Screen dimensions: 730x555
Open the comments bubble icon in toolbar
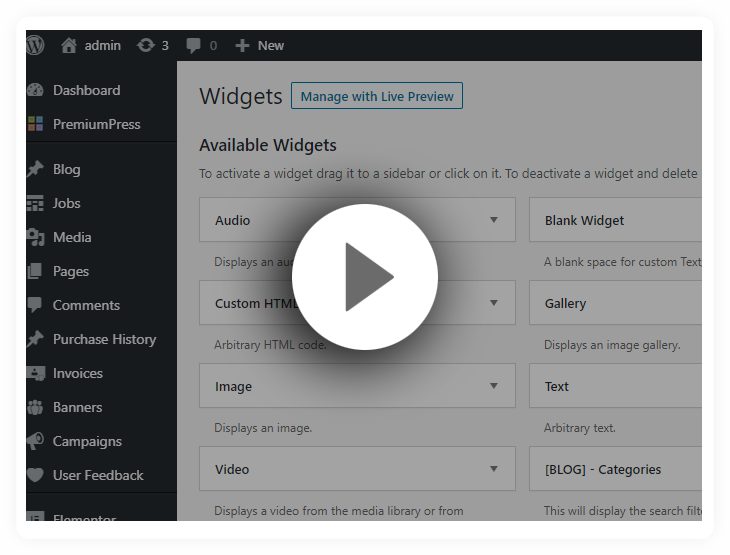(x=194, y=45)
